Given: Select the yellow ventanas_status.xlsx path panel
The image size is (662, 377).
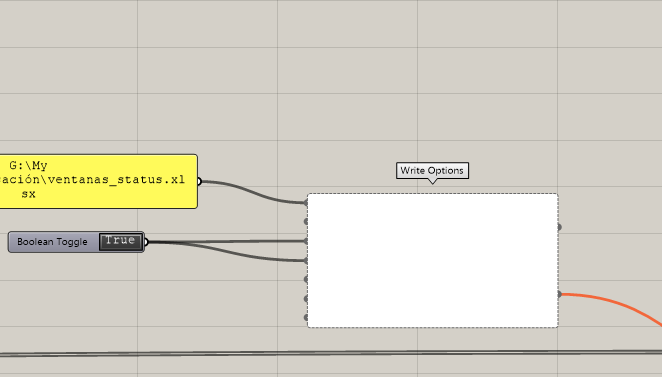Looking at the screenshot, I should 98,181.
